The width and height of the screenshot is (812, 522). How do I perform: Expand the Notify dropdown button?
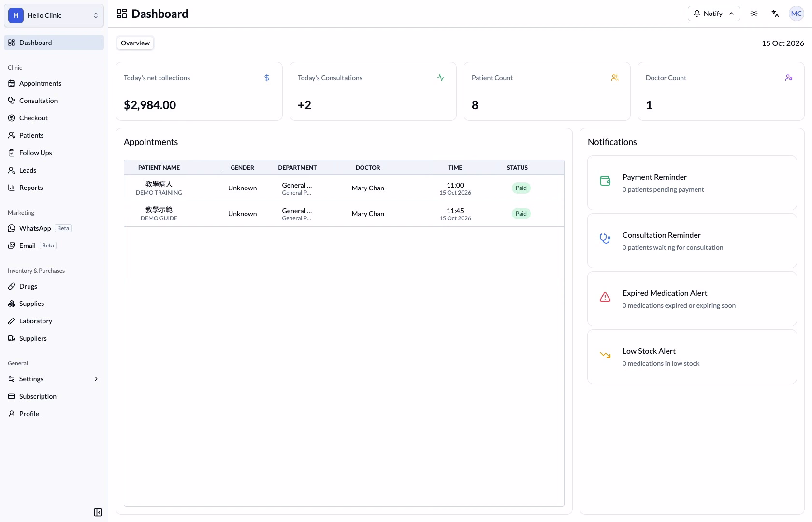(714, 14)
